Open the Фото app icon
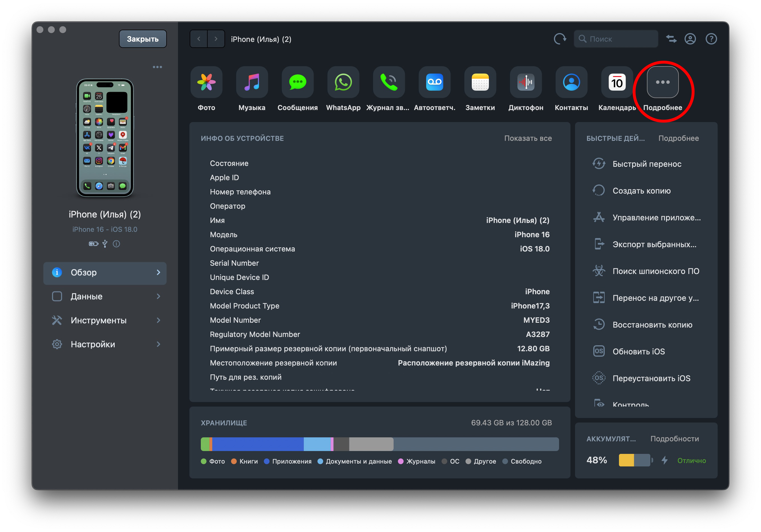 tap(206, 82)
